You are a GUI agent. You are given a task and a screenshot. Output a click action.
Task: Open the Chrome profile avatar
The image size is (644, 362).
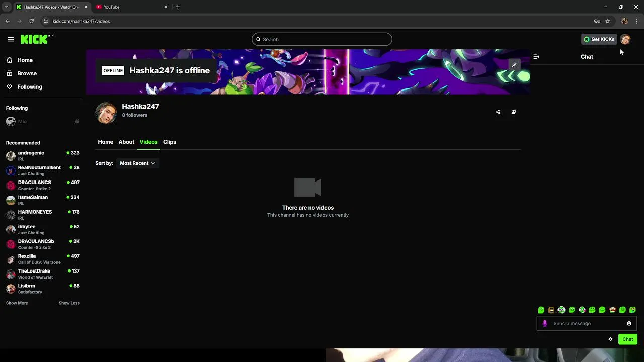[624, 21]
